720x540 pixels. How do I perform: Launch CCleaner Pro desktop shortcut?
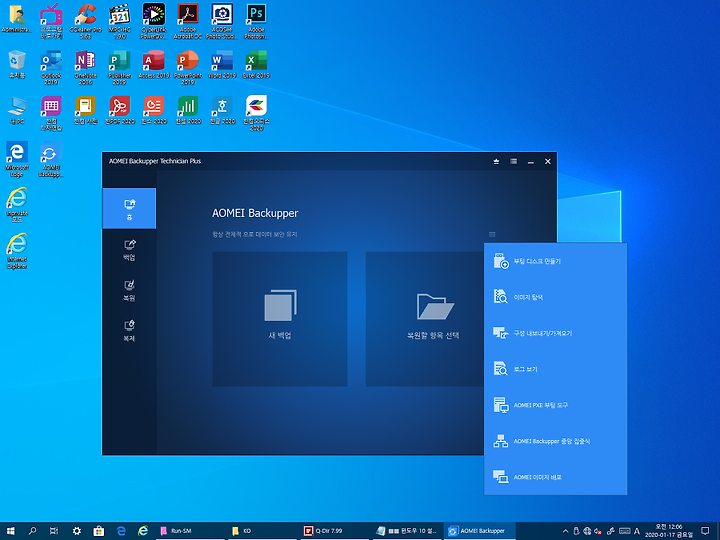coord(85,22)
